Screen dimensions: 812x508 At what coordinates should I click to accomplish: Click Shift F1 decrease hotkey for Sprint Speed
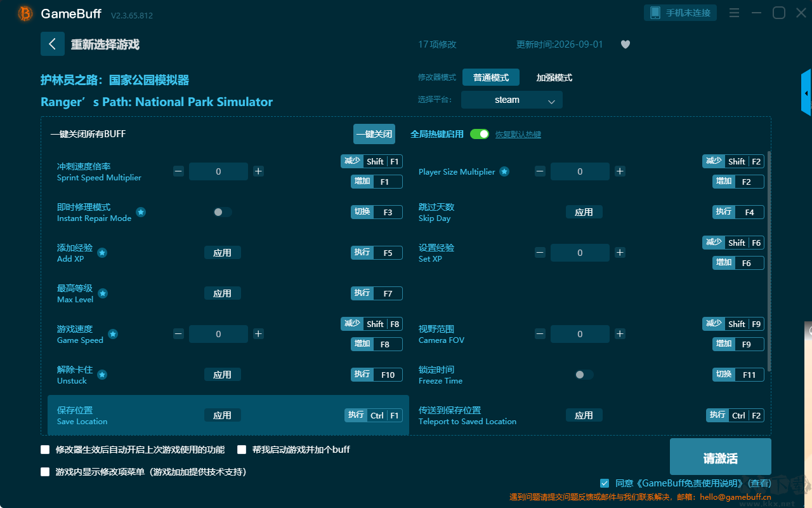(372, 161)
